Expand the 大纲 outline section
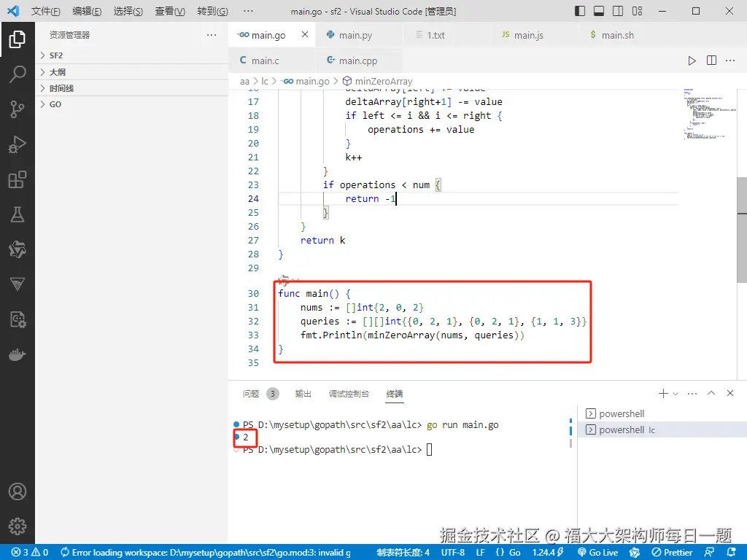747x560 pixels. click(132, 72)
